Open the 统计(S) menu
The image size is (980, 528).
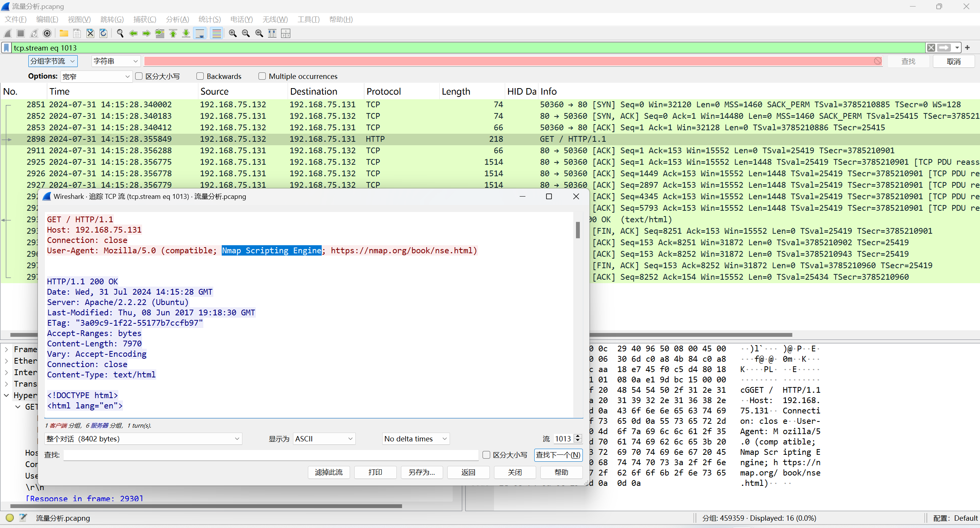tap(209, 19)
